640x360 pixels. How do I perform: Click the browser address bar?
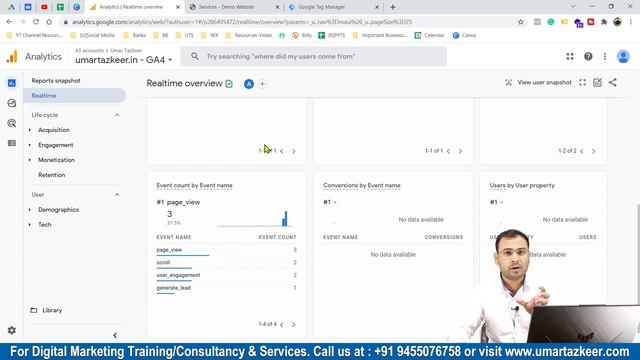tap(286, 22)
